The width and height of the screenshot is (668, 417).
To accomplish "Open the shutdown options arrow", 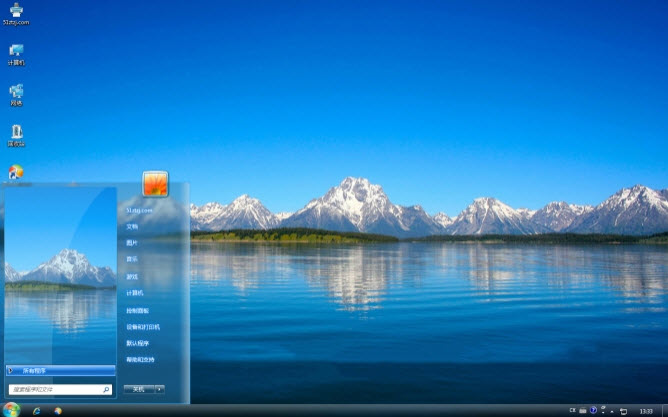I will click(160, 389).
